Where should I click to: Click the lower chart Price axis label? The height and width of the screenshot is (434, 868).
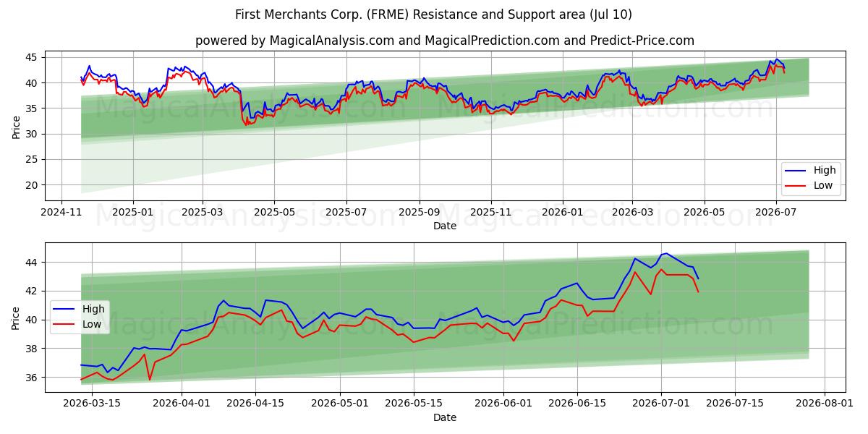[17, 318]
